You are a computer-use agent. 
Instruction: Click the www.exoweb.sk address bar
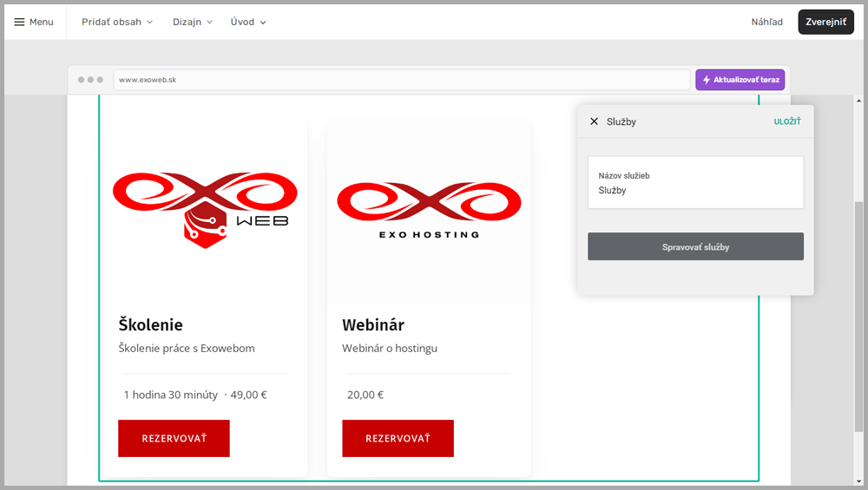[x=404, y=80]
